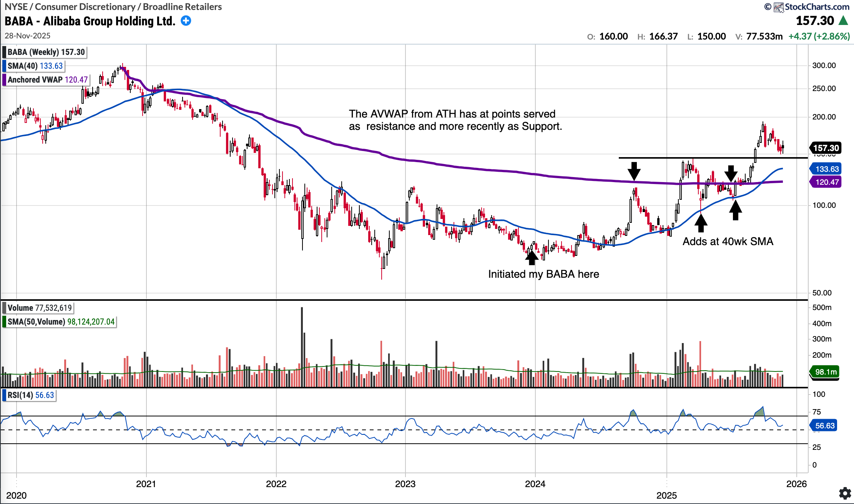Click the Broadline Retailers breadcrumb link

click(182, 7)
